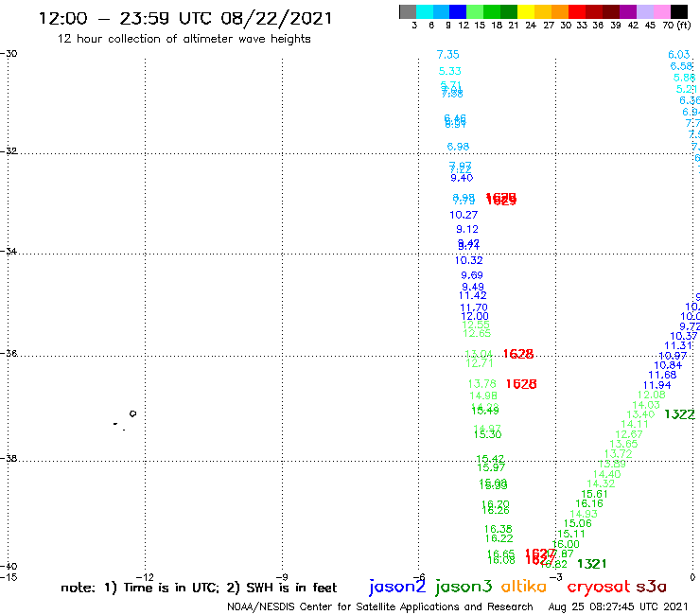Click the wave height value 11.42
The image size is (700, 615).
tap(472, 295)
